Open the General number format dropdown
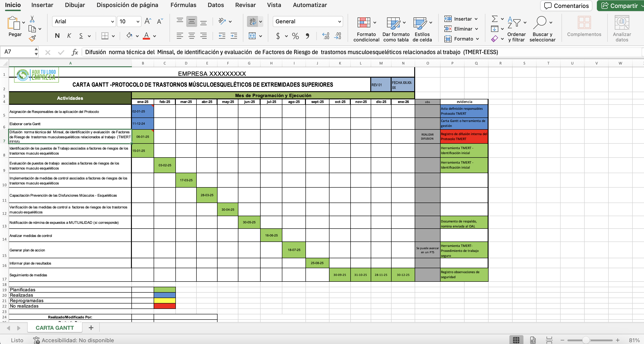 (307, 21)
